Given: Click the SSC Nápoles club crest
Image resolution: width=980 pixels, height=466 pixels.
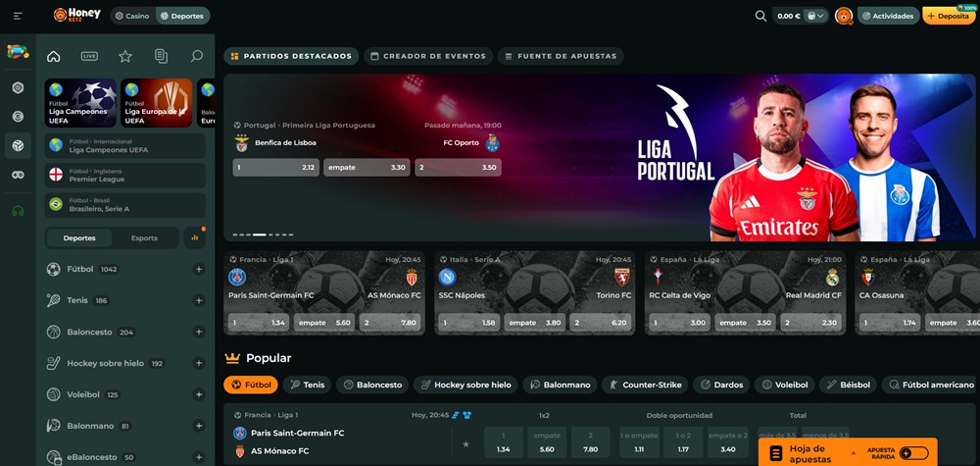Looking at the screenshot, I should coord(447,277).
